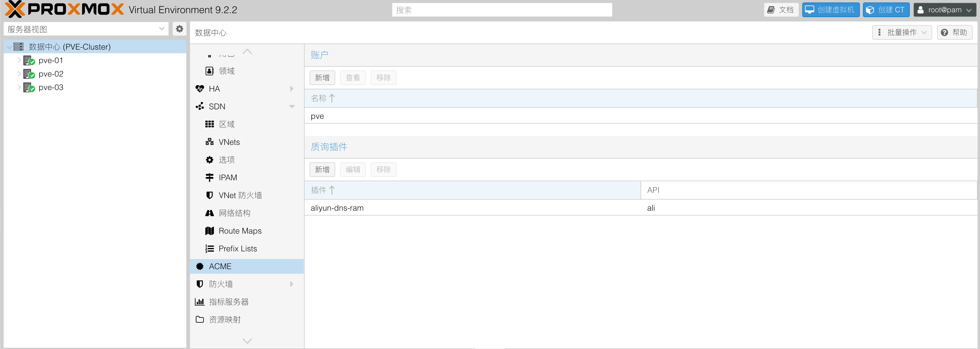Open the root@pam user menu
Viewport: 980px width, 349px height.
945,10
